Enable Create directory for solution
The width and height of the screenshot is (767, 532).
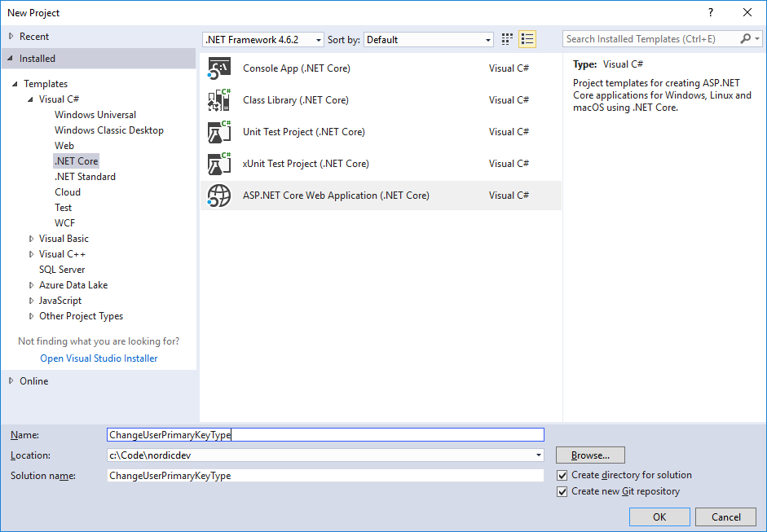pos(562,474)
